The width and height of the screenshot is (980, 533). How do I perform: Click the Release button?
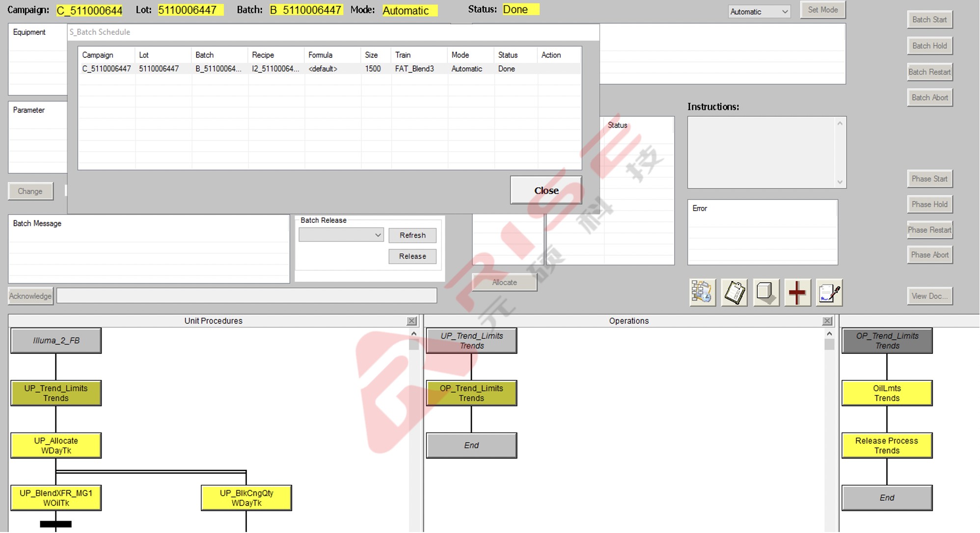[x=412, y=256]
